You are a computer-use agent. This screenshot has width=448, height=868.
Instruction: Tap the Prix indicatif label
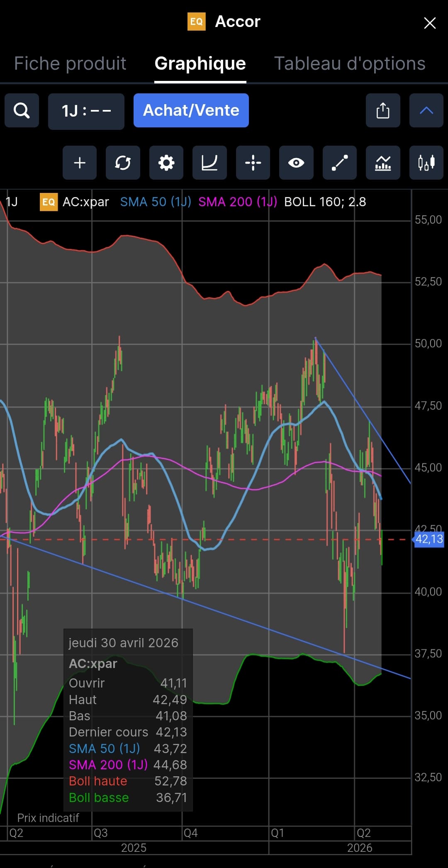pos(48,818)
